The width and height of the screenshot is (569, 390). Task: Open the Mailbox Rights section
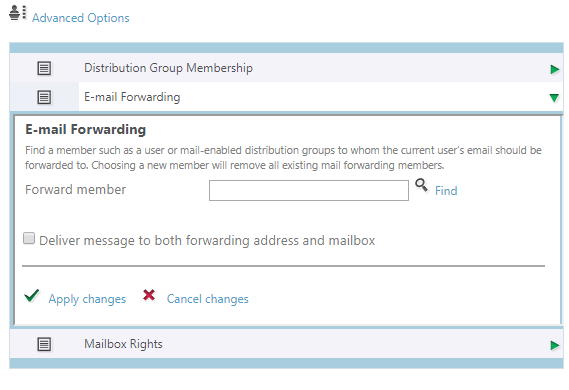pos(123,344)
